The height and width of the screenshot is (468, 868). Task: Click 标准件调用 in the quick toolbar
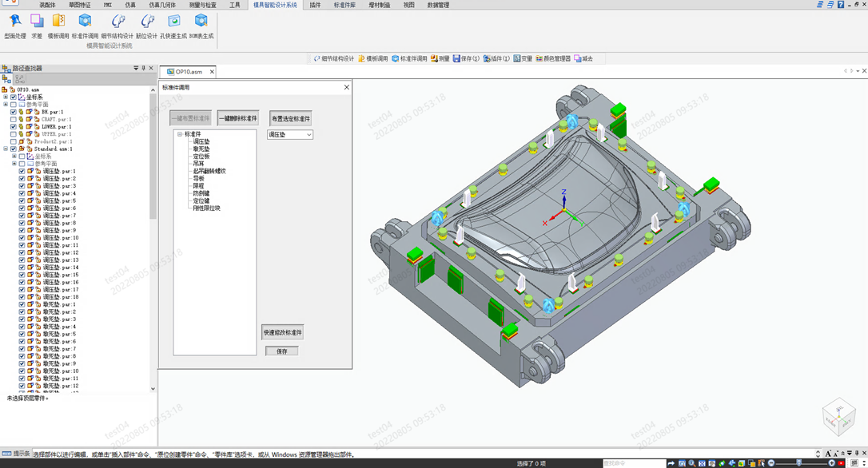[x=410, y=58]
